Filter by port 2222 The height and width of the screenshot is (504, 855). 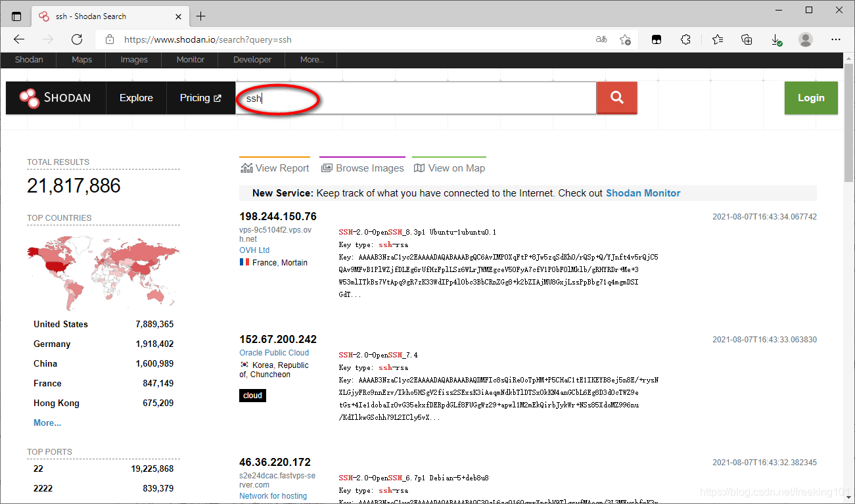coord(43,488)
